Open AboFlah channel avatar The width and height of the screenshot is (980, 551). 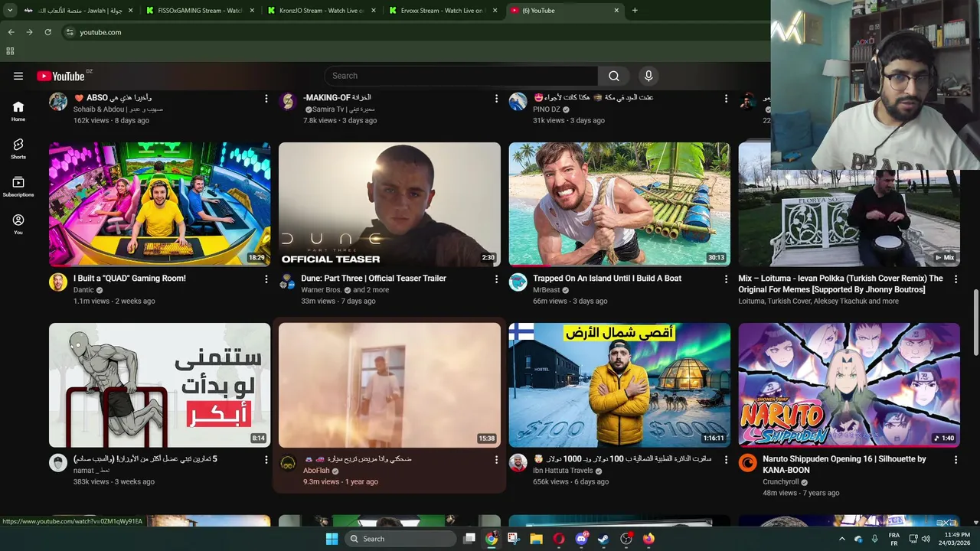click(288, 463)
